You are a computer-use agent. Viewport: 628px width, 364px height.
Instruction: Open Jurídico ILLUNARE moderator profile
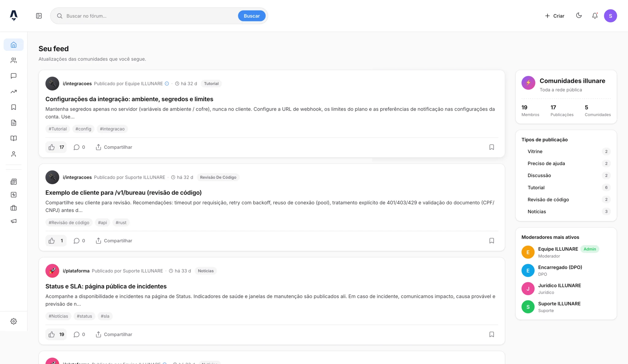[566, 289]
